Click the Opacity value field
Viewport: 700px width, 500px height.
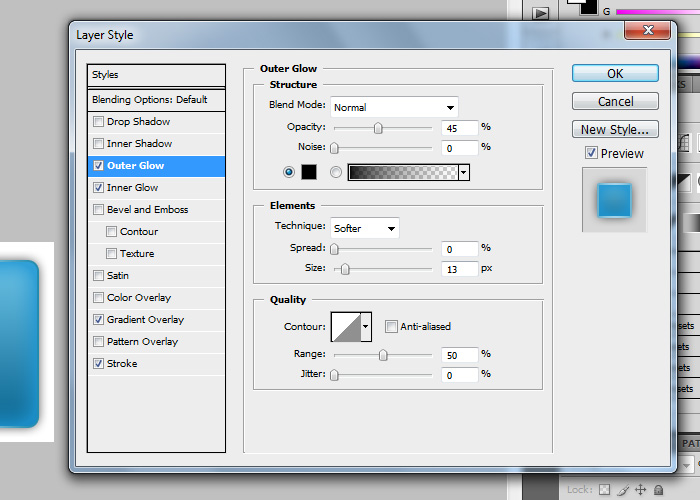click(x=459, y=128)
